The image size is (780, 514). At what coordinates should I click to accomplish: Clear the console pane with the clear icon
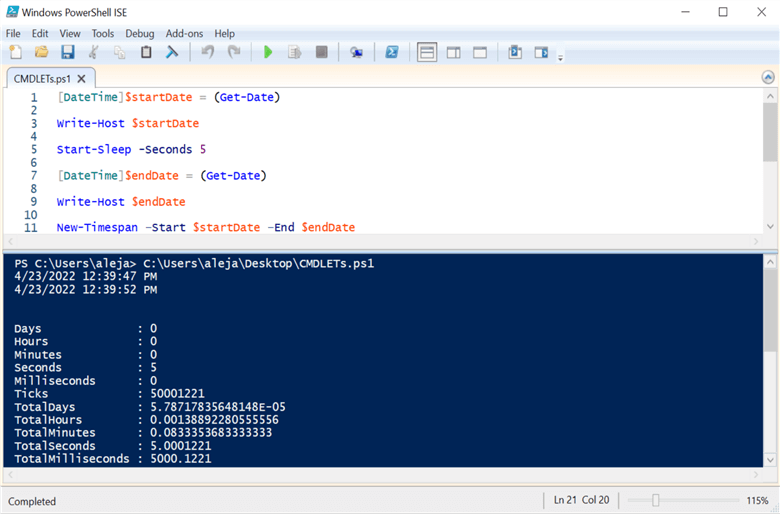coord(172,52)
